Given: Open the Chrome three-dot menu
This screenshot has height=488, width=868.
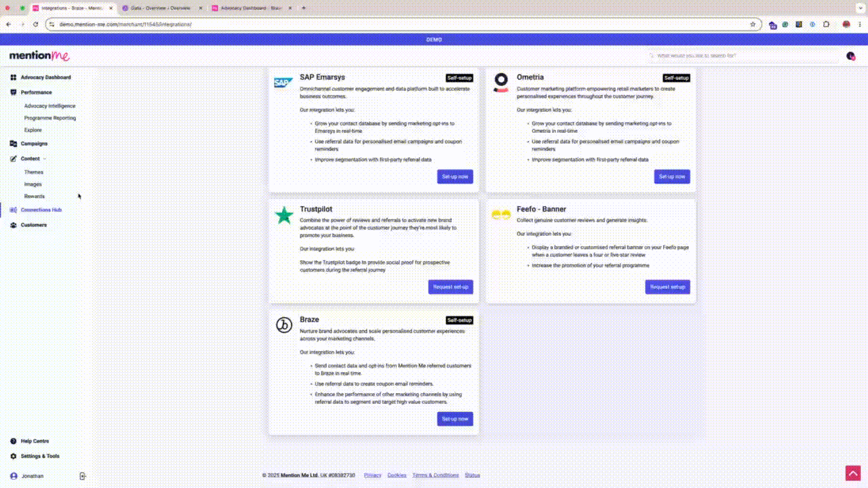Looking at the screenshot, I should point(860,24).
